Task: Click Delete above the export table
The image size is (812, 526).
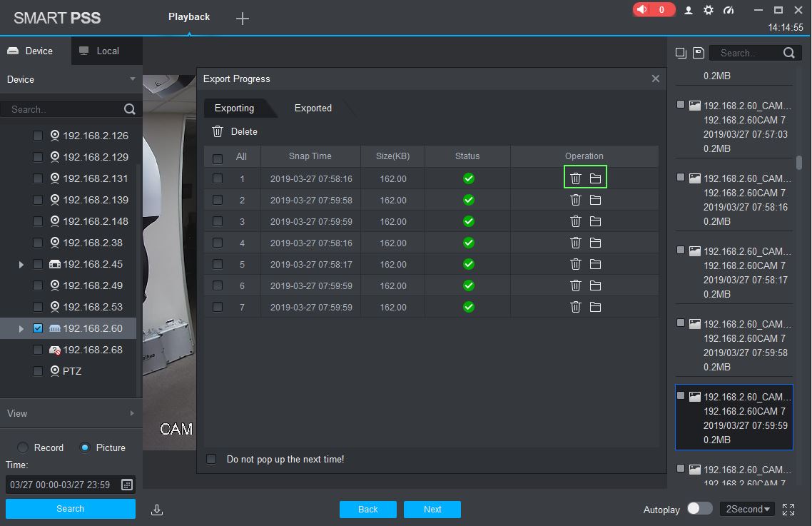Action: coord(235,131)
